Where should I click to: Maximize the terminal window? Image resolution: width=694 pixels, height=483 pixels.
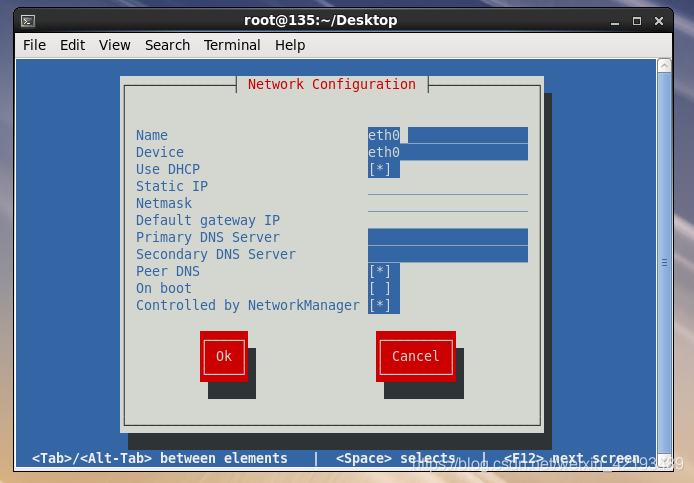coord(637,21)
